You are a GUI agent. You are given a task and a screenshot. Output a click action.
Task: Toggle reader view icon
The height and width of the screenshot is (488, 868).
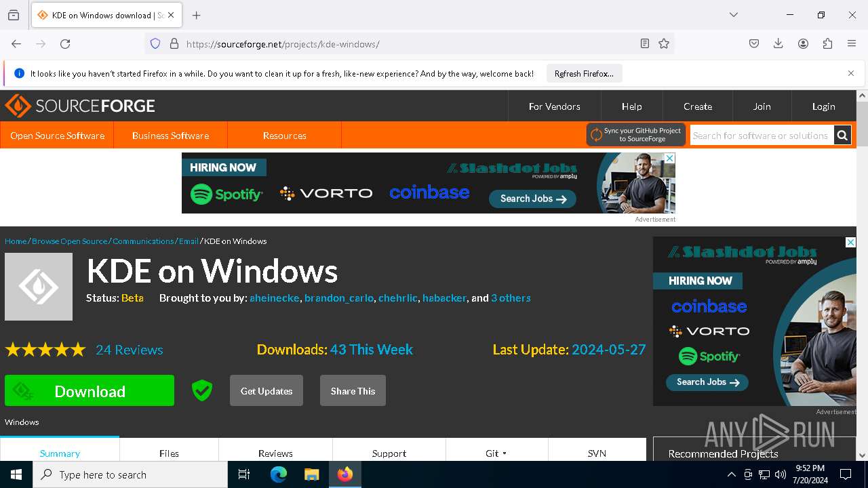pos(645,44)
